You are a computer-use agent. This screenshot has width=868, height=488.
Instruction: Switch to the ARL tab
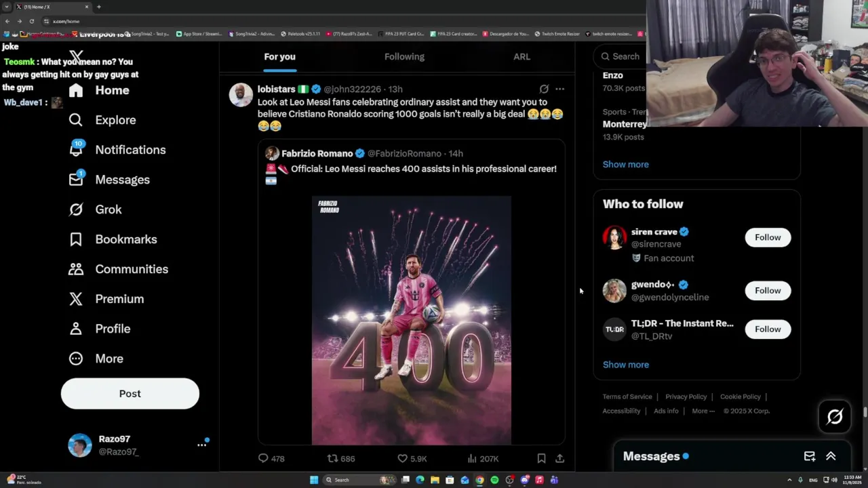pos(521,57)
